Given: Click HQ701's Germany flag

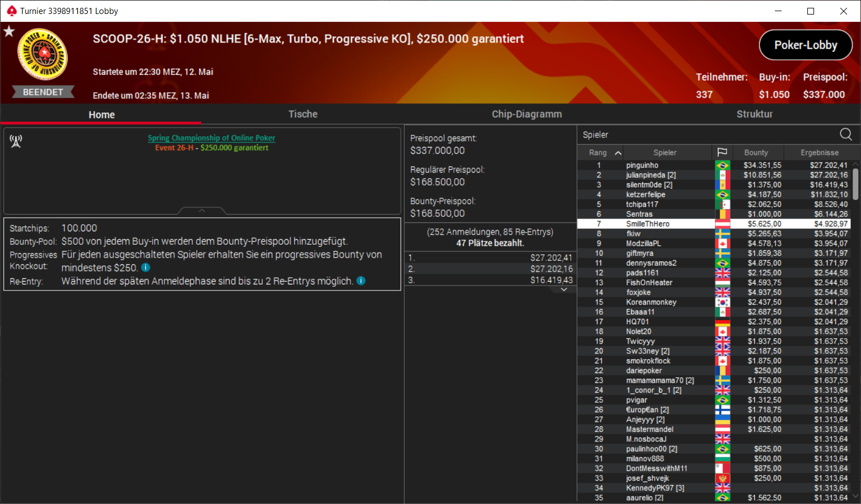Looking at the screenshot, I should pyautogui.click(x=722, y=322).
